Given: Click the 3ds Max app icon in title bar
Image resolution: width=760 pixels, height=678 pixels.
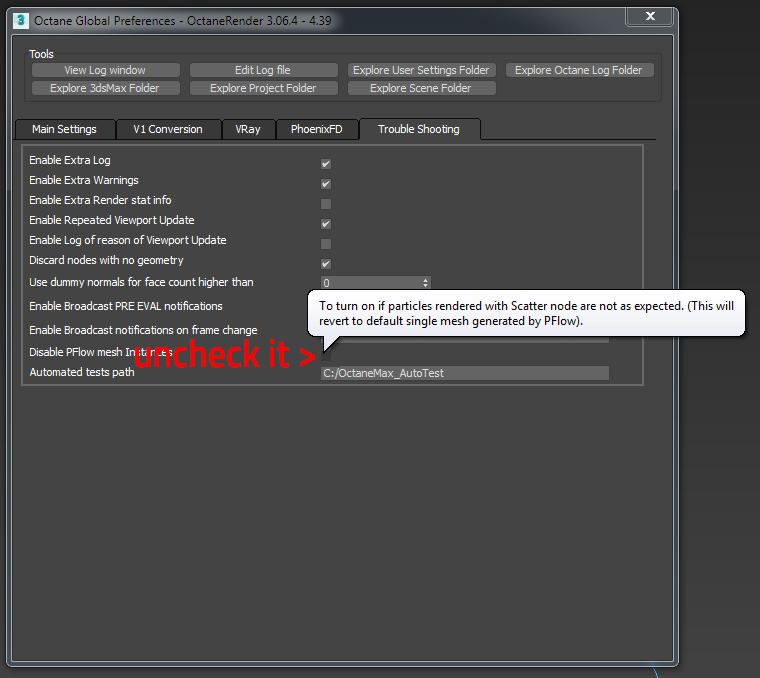Looking at the screenshot, I should click(21, 21).
